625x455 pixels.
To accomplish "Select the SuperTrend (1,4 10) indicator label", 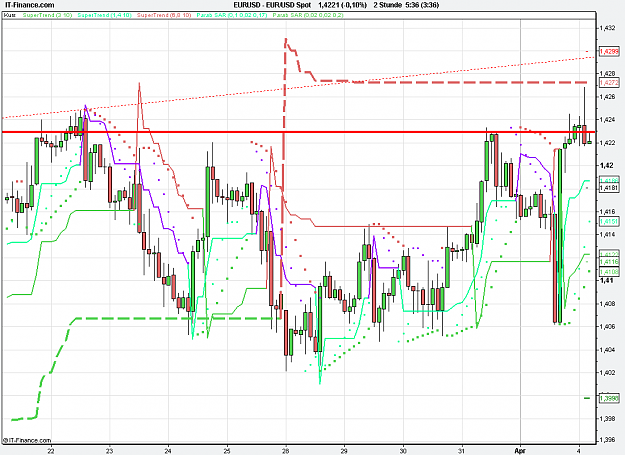I will 104,15.
